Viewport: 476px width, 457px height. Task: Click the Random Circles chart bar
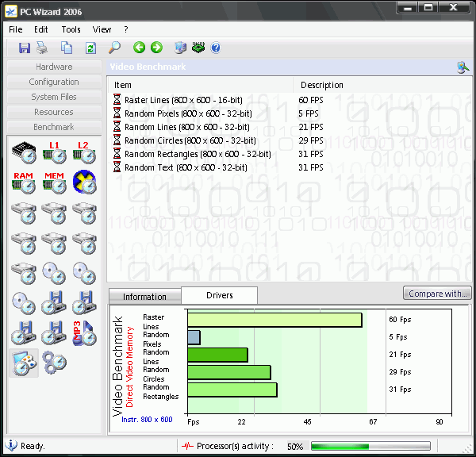tap(229, 372)
